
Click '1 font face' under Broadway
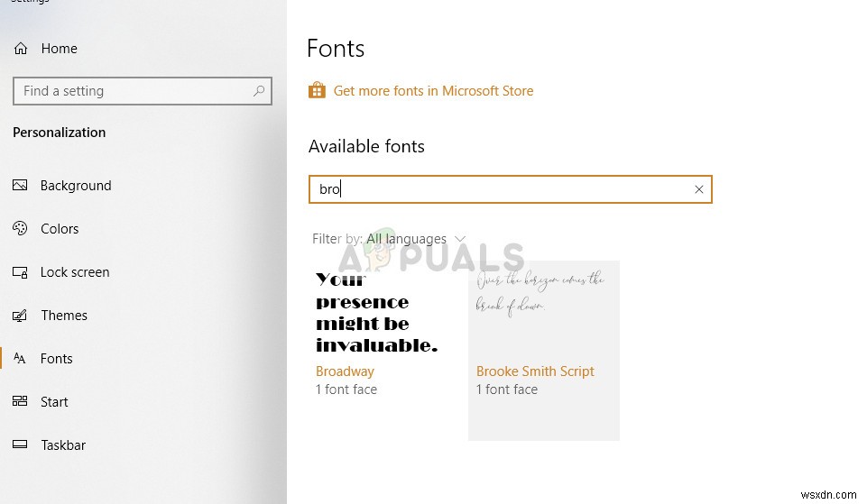[346, 389]
